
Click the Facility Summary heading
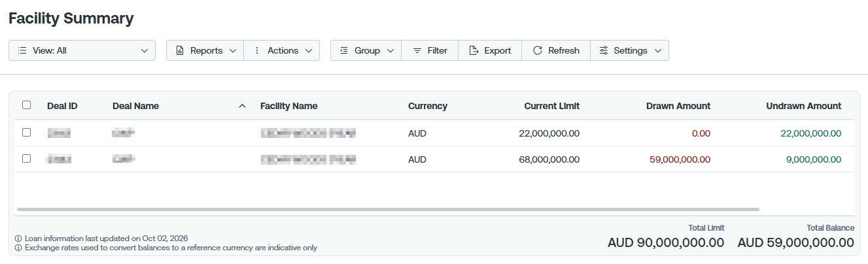(71, 18)
